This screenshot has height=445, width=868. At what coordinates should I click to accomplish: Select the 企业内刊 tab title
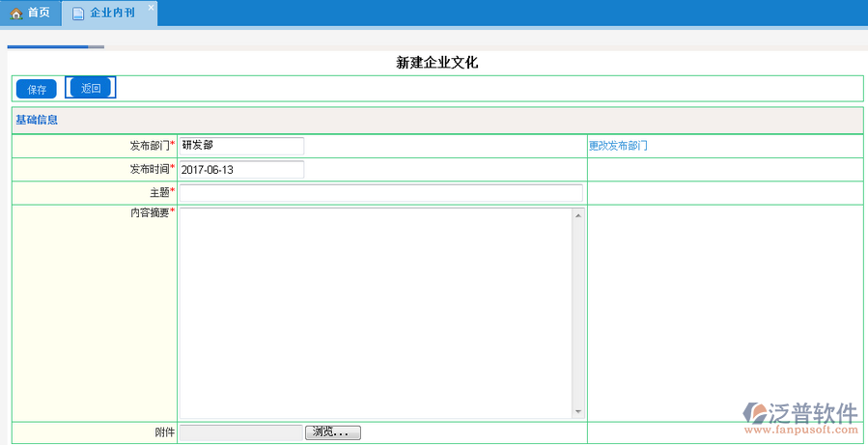[112, 14]
